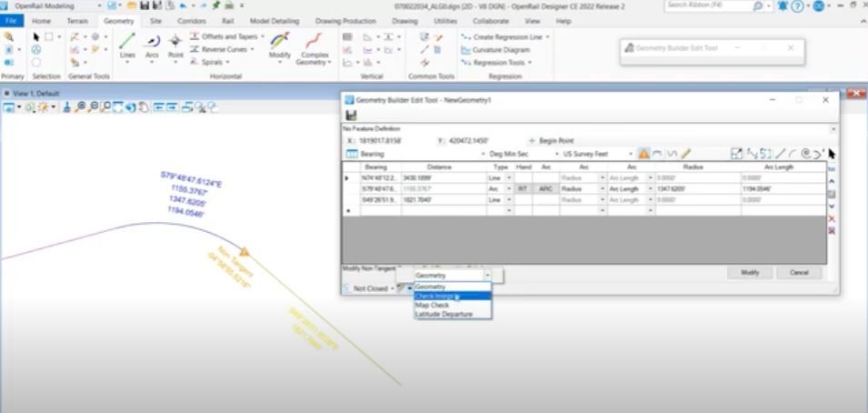The width and height of the screenshot is (868, 413).
Task: Click the Open folder icon in quick access toolbar
Action: coord(132,5)
